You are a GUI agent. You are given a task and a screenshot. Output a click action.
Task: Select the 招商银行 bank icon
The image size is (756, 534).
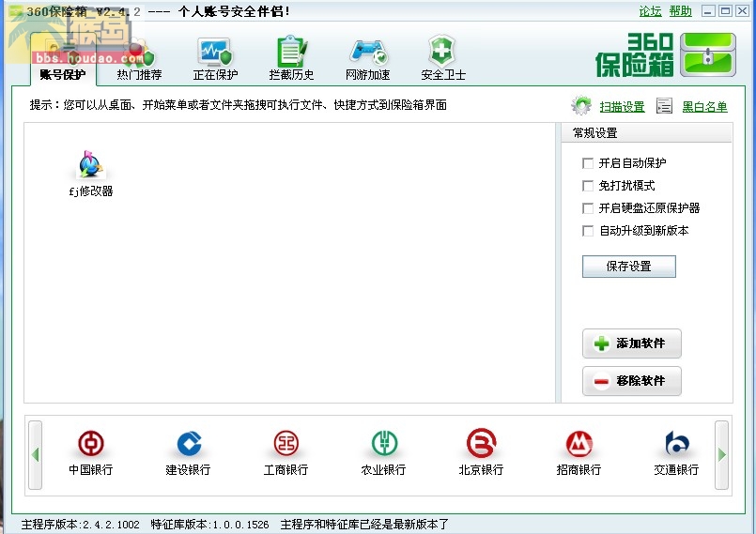[x=579, y=452]
